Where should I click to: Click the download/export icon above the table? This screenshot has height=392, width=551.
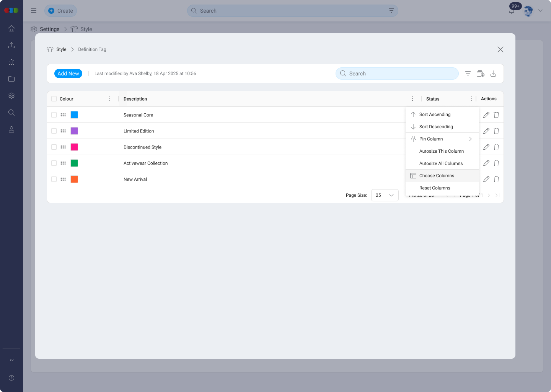pyautogui.click(x=493, y=73)
